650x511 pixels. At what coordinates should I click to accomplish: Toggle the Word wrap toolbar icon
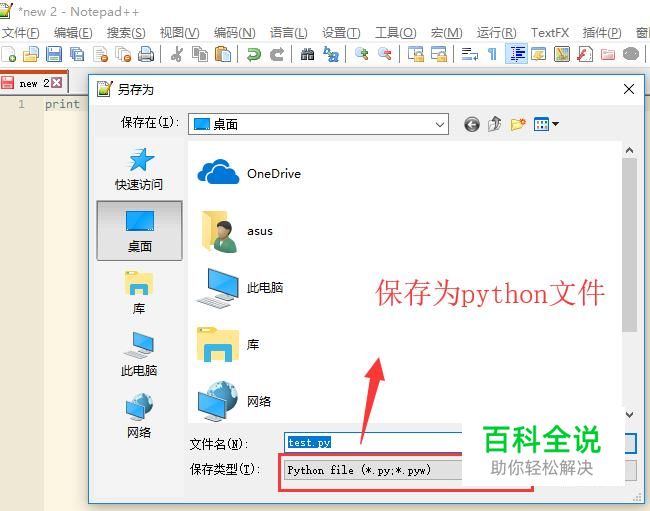click(x=470, y=54)
